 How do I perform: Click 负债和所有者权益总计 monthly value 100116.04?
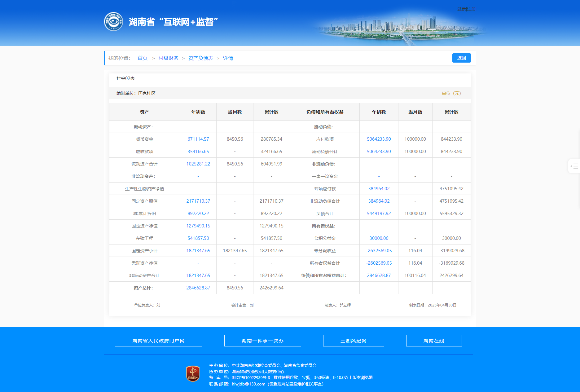(415, 275)
